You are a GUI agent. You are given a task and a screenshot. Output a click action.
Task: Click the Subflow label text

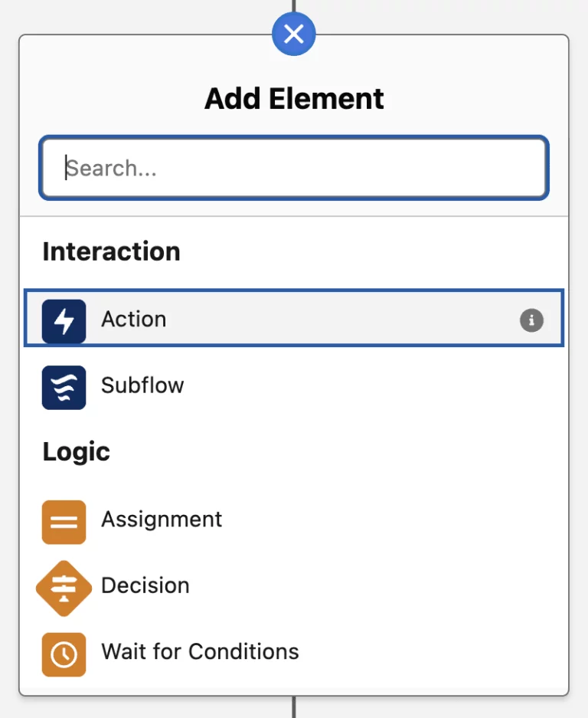pyautogui.click(x=142, y=387)
